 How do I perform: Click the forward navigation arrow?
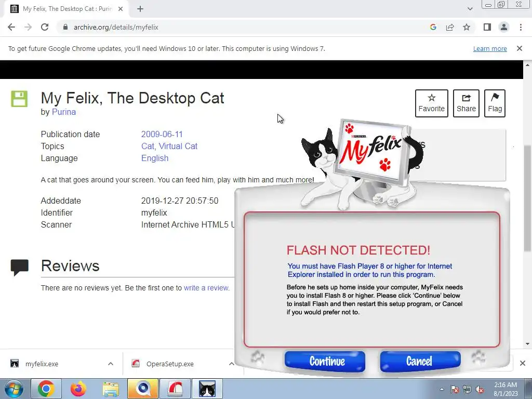[28, 27]
